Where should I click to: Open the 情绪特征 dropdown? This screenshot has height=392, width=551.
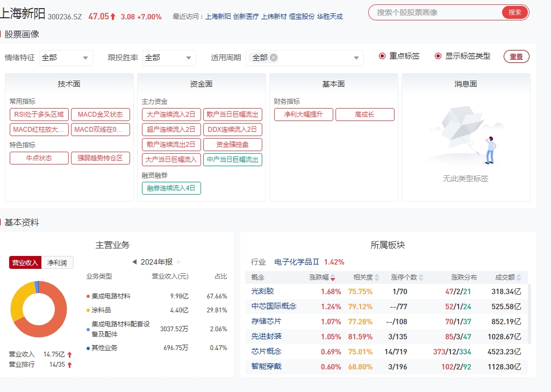(66, 58)
